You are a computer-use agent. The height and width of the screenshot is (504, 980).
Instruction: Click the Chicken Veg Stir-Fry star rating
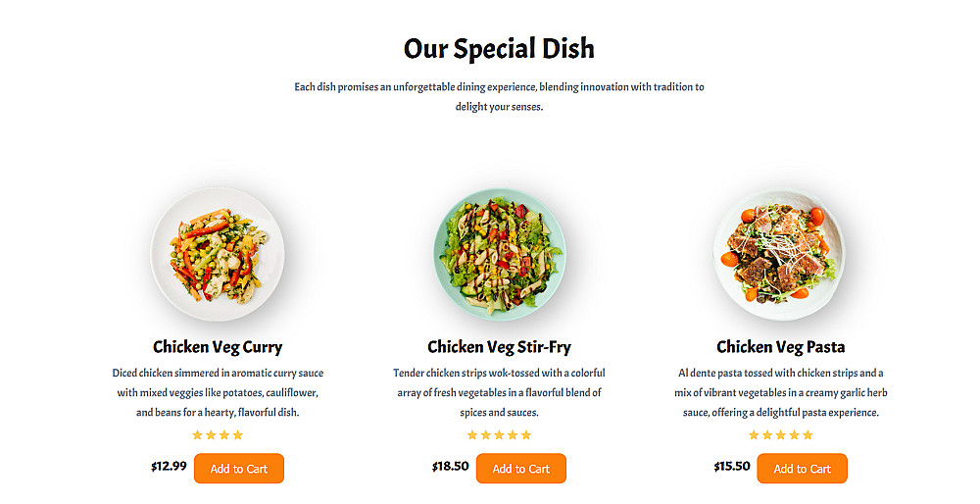499,435
